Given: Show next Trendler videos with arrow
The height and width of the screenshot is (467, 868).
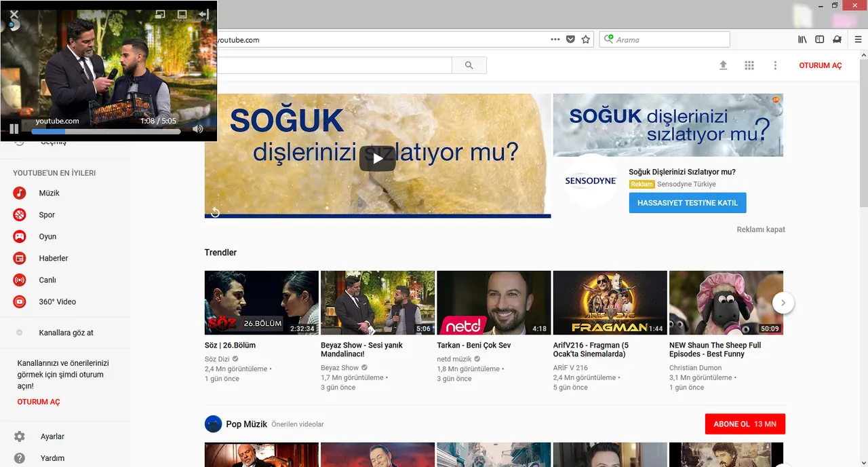Looking at the screenshot, I should [x=783, y=303].
